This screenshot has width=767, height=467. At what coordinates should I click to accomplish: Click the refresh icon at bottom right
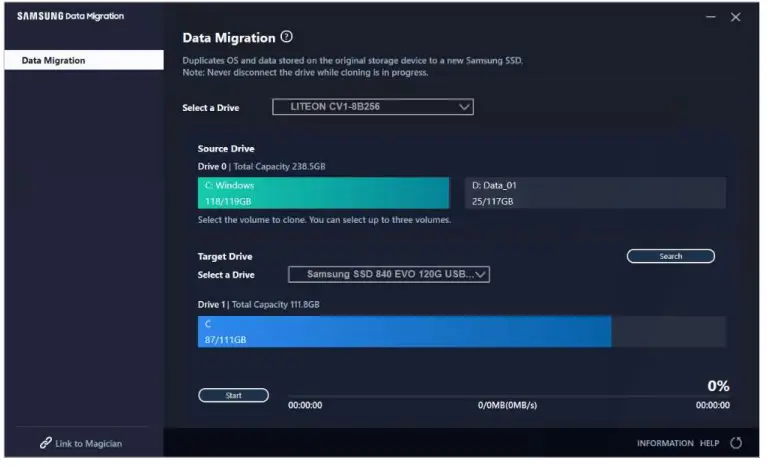(736, 443)
